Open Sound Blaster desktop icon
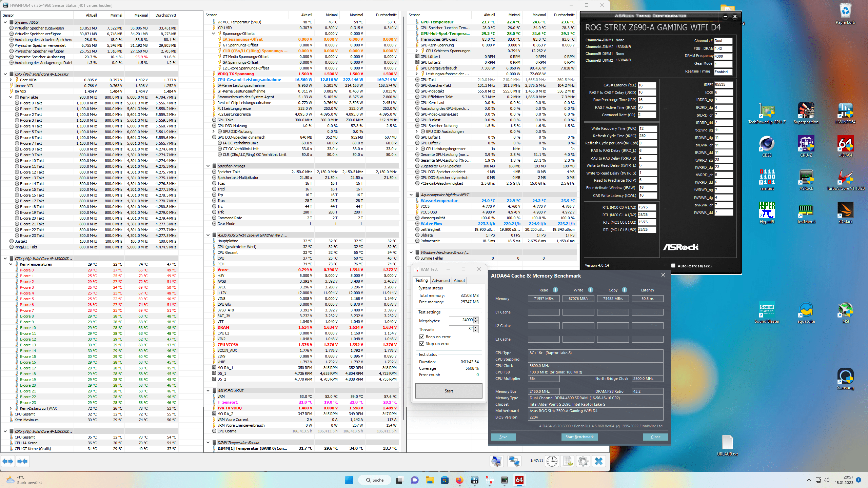Image resolution: width=868 pixels, height=488 pixels. (x=767, y=312)
